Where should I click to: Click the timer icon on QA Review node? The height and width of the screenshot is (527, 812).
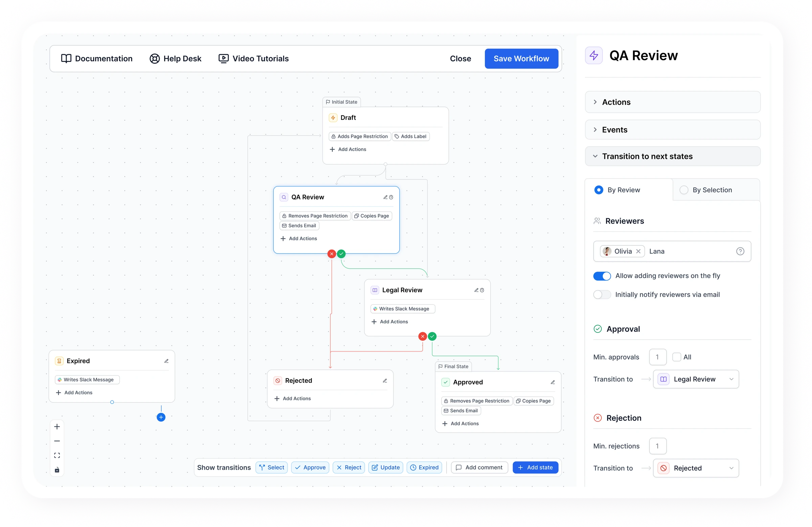tap(391, 197)
